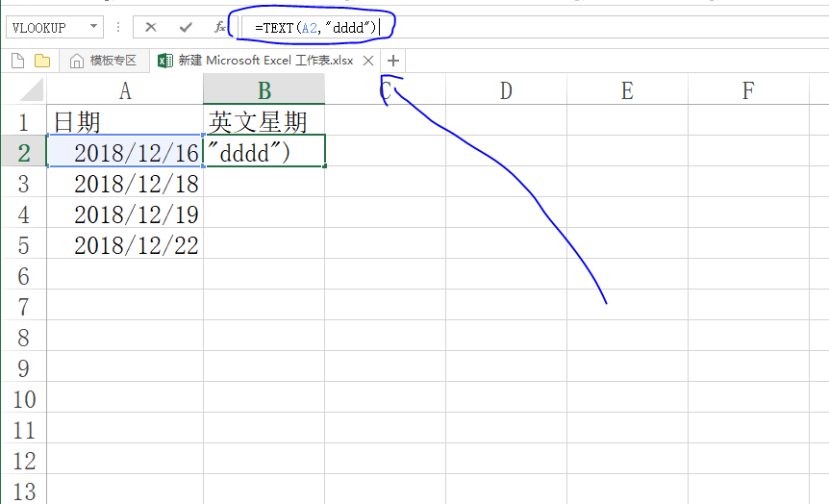829x504 pixels.
Task: Select row 1 header
Action: (23, 121)
